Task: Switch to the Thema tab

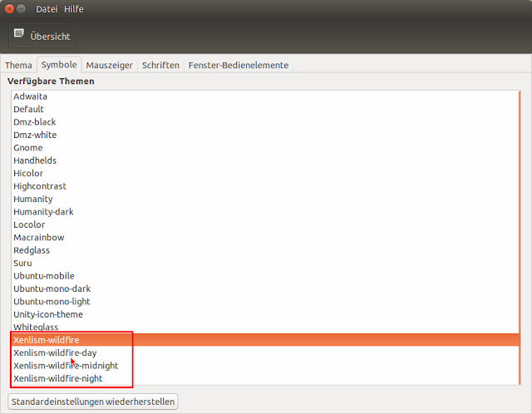Action: [x=18, y=65]
